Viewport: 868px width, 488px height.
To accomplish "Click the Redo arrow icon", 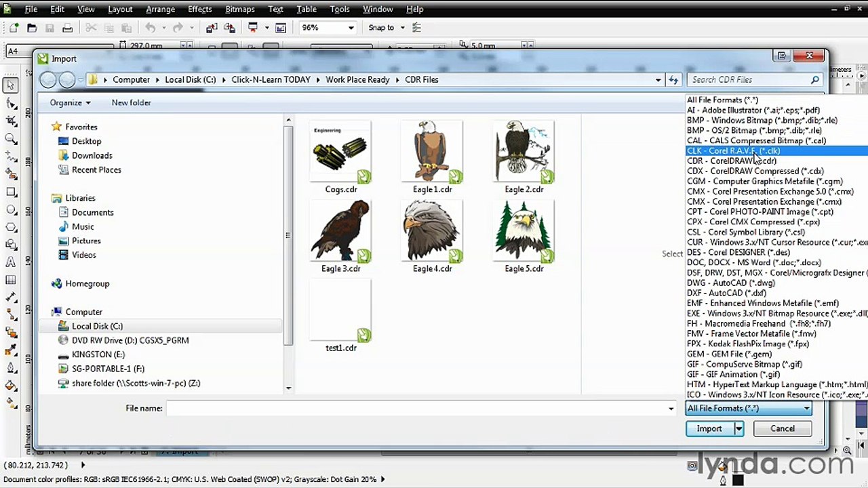I will (178, 28).
